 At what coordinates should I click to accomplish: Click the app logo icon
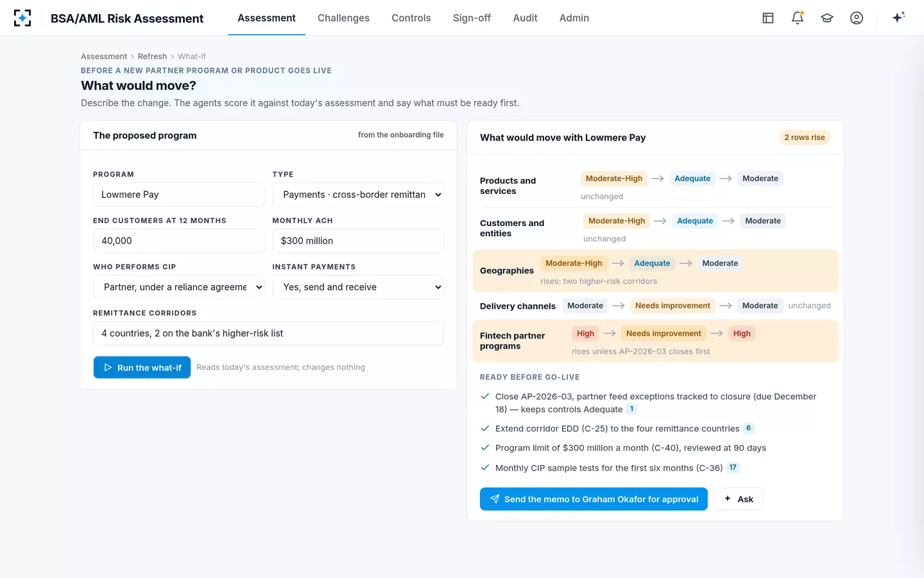(x=22, y=18)
